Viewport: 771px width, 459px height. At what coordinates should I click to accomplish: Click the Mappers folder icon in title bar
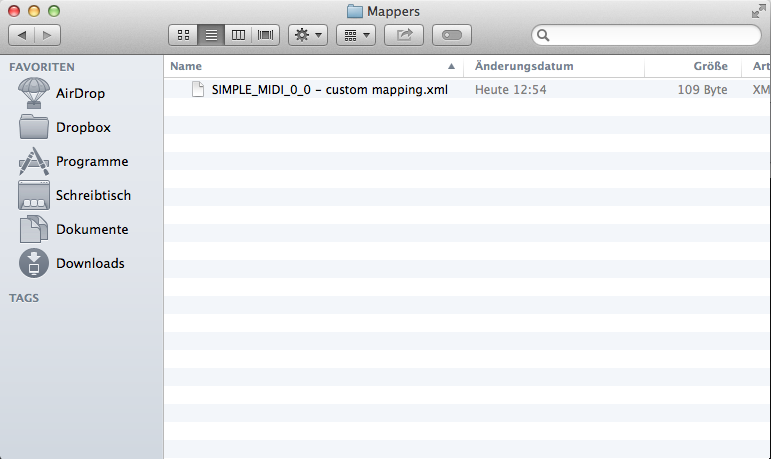coord(355,11)
